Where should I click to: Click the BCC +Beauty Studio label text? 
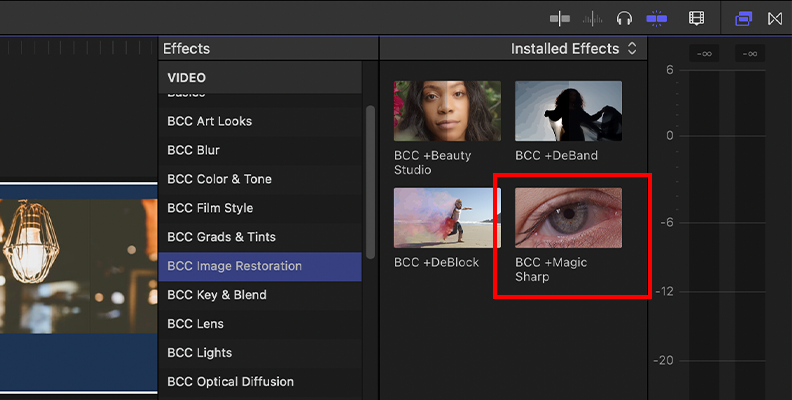[432, 163]
